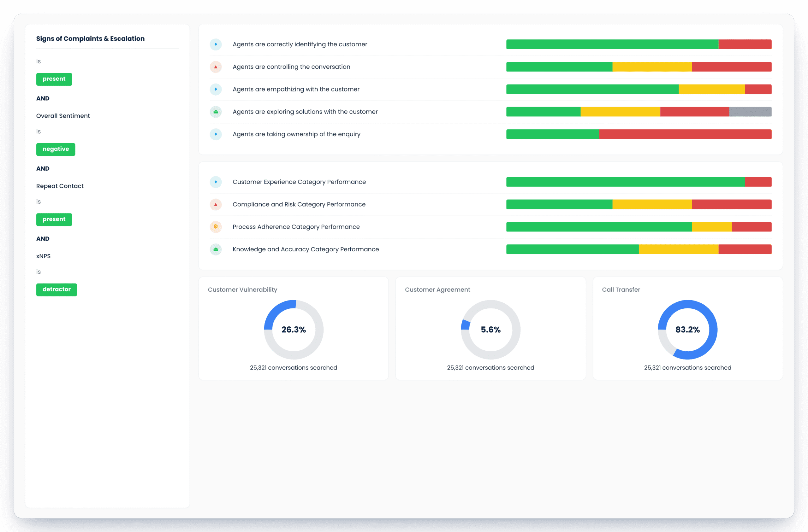Open 'Process Adherence Category Performance' row

point(490,227)
